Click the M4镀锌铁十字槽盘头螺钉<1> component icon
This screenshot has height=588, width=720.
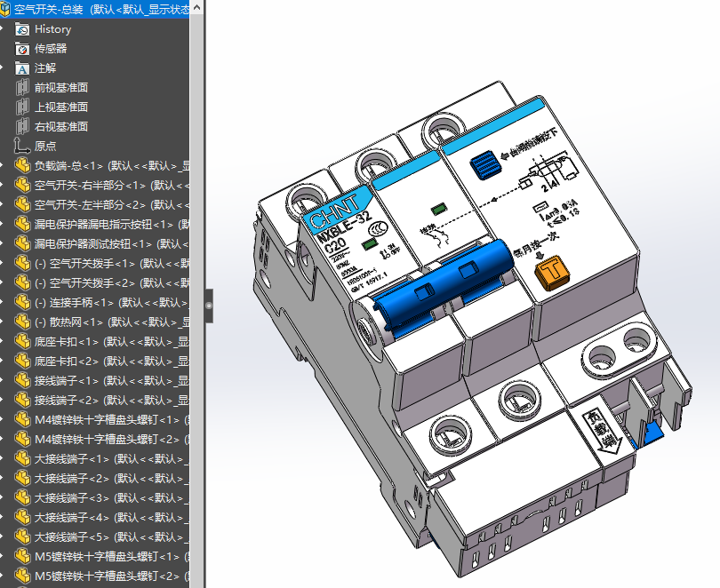22,419
